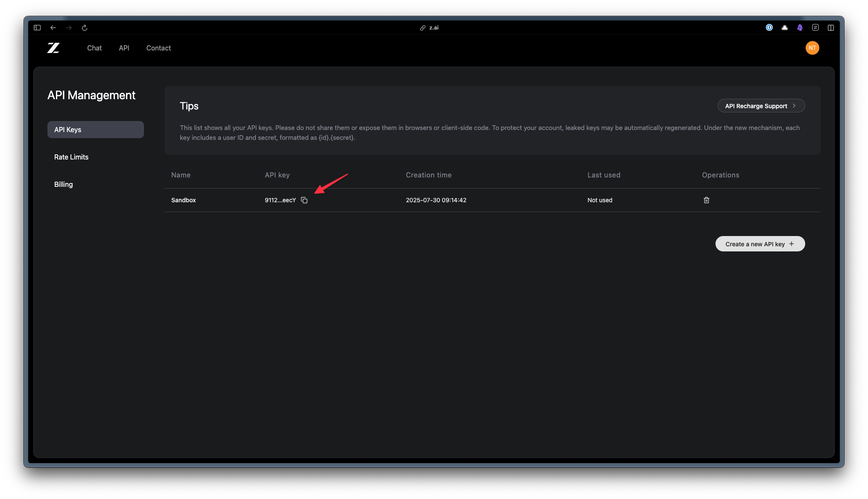This screenshot has height=499, width=868.
Task: Open the purple flame extension
Action: tap(800, 28)
